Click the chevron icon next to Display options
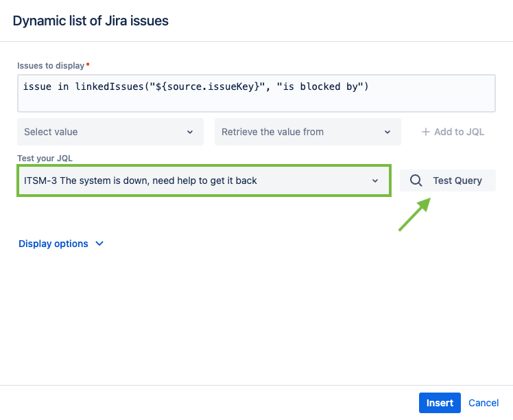This screenshot has height=420, width=513. 99,244
